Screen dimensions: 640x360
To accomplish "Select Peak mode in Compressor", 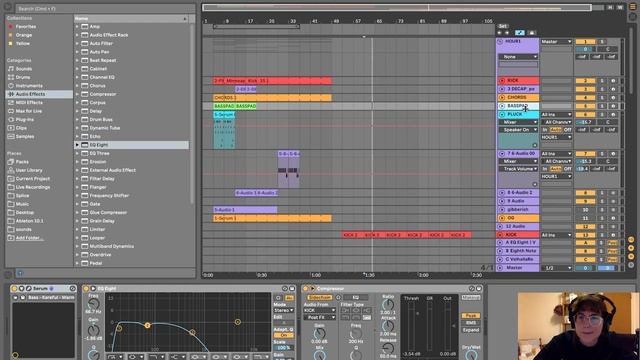I will click(x=471, y=316).
